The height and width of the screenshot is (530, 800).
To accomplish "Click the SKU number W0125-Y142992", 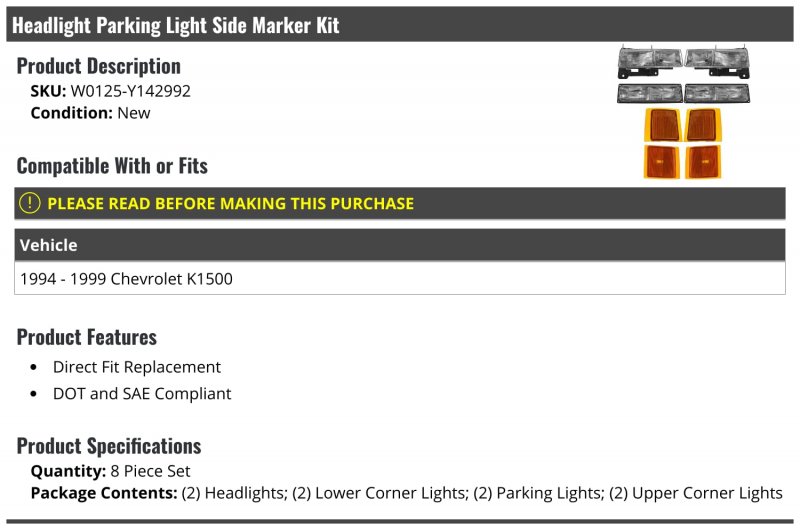I will pyautogui.click(x=130, y=91).
